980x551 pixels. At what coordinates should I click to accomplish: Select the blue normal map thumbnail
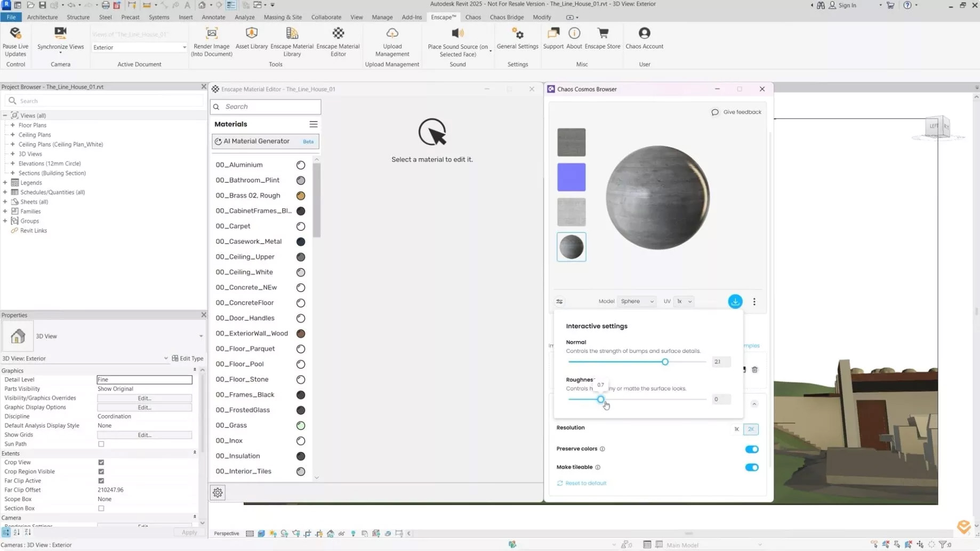click(571, 177)
